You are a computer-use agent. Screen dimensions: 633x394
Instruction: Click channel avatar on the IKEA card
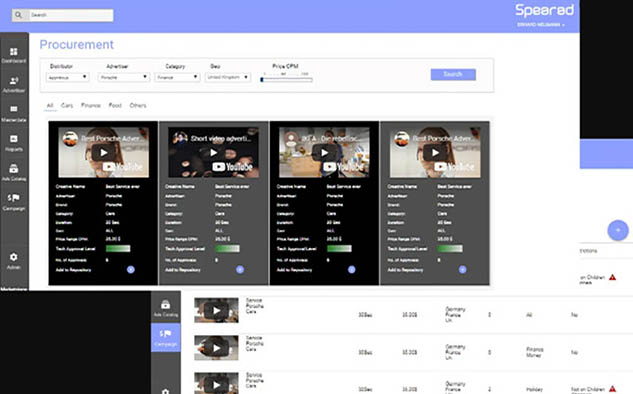click(291, 138)
